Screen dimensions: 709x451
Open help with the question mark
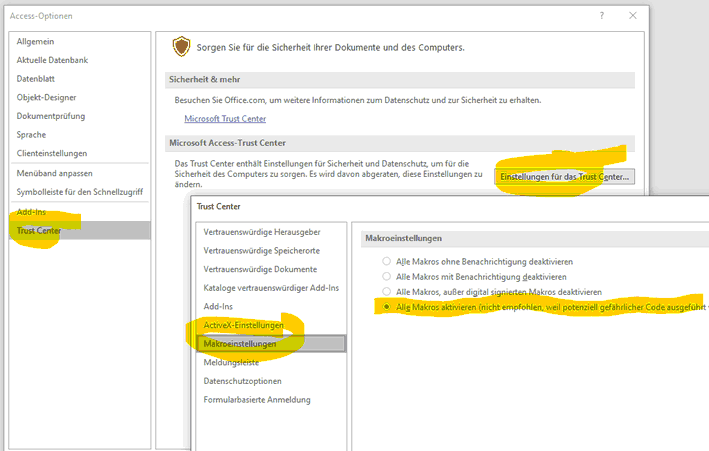[601, 15]
